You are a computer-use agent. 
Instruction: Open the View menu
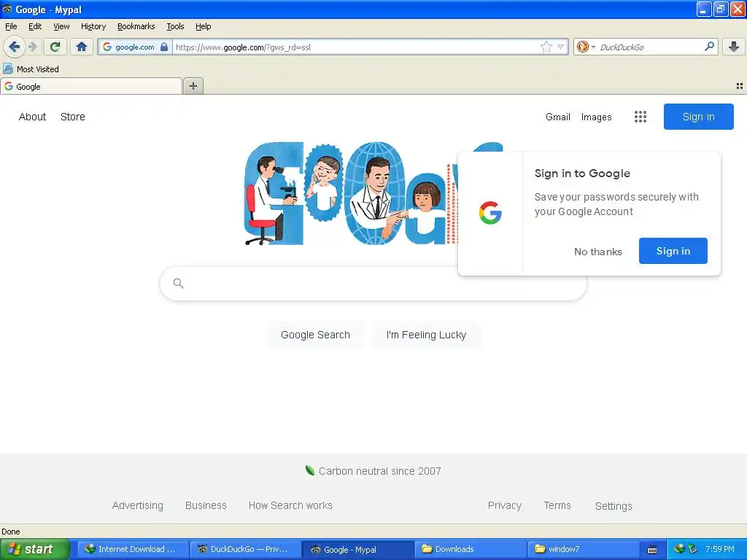click(x=61, y=26)
